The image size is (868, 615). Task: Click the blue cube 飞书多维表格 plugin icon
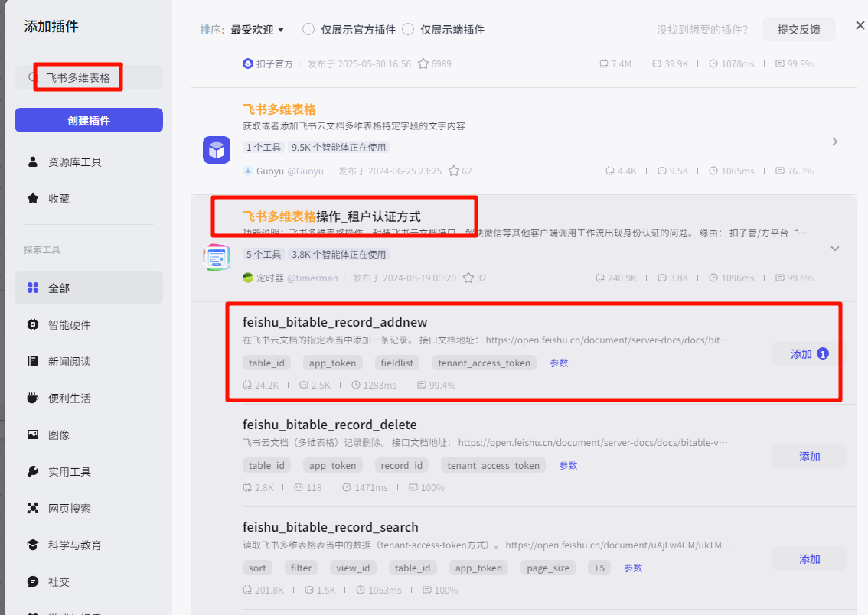[x=217, y=150]
